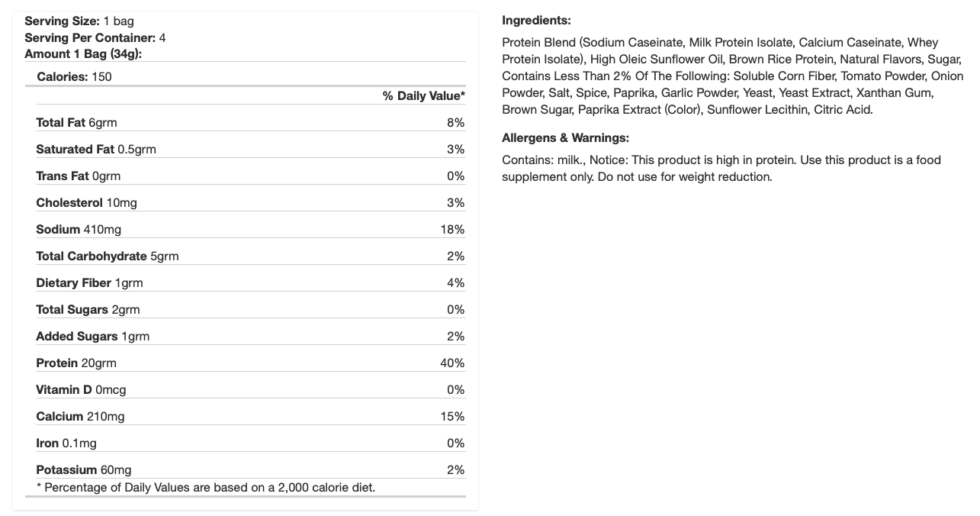Click the Trans Fat 0grm entry

[78, 176]
